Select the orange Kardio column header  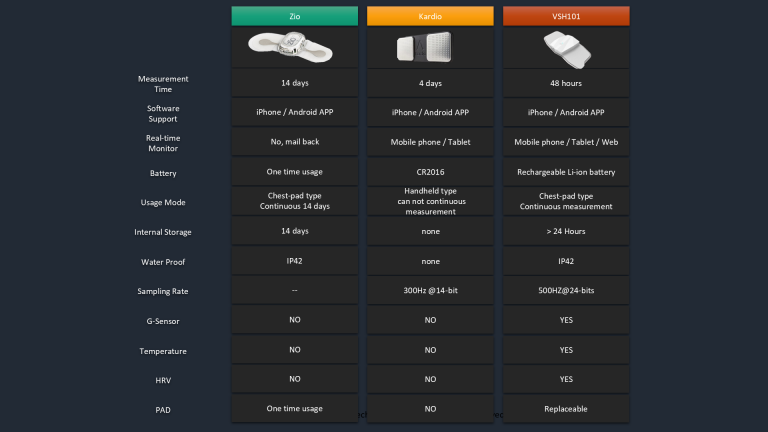click(429, 16)
